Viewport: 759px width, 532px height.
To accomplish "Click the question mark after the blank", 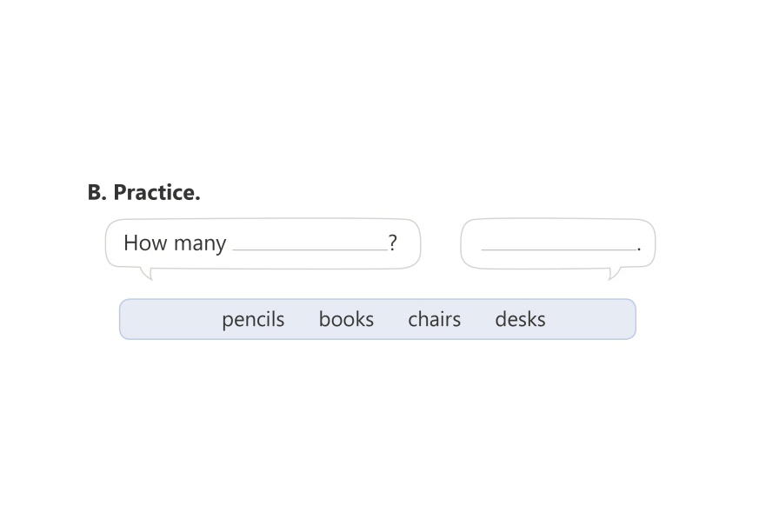I will [x=393, y=243].
